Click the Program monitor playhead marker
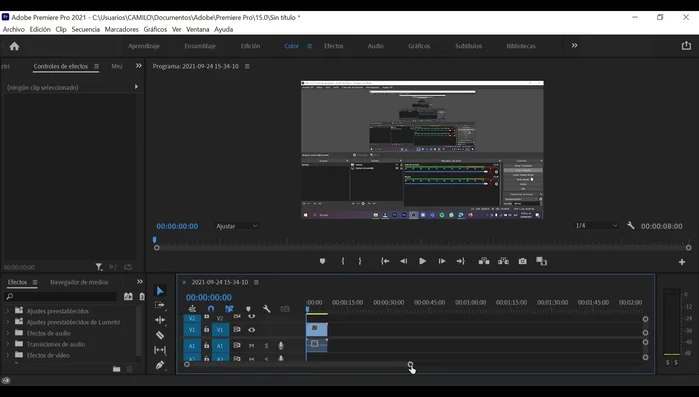The width and height of the screenshot is (699, 397). 155,240
